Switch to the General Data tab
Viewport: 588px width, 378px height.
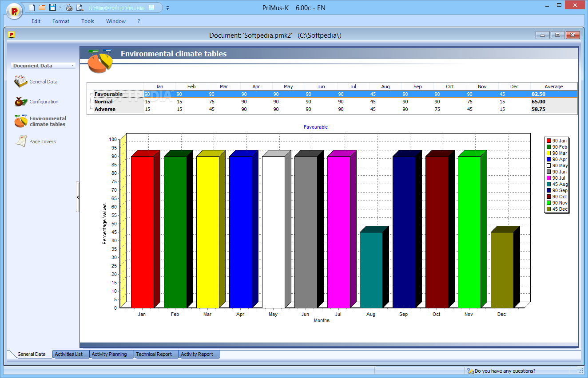[x=31, y=354]
